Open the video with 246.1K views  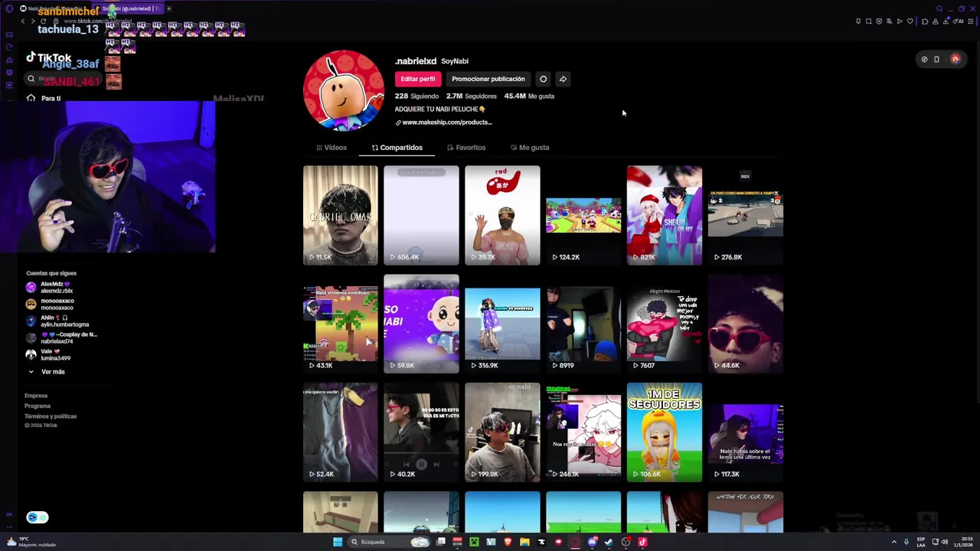point(583,432)
